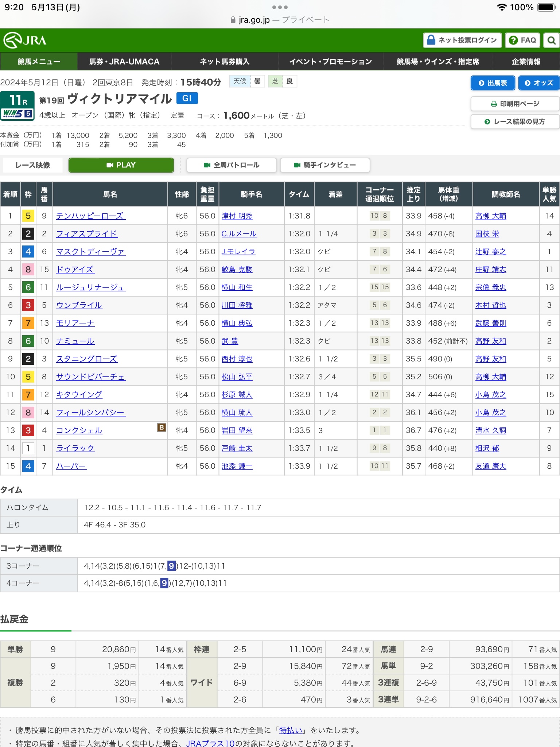Open horse マスクトディーヴァ link
This screenshot has width=560, height=747.
pos(91,252)
